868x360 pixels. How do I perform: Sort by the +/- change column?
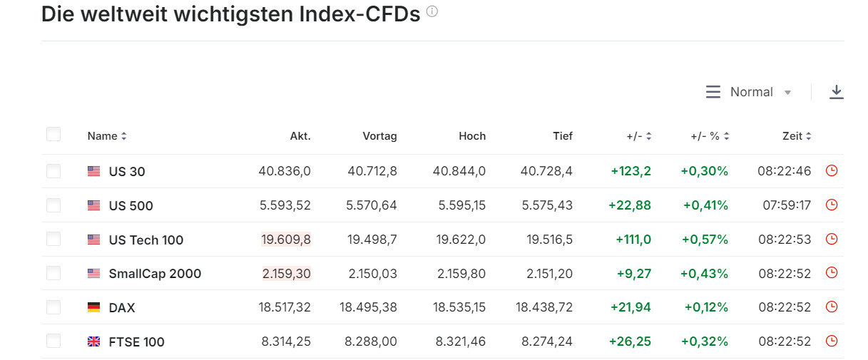pos(639,136)
